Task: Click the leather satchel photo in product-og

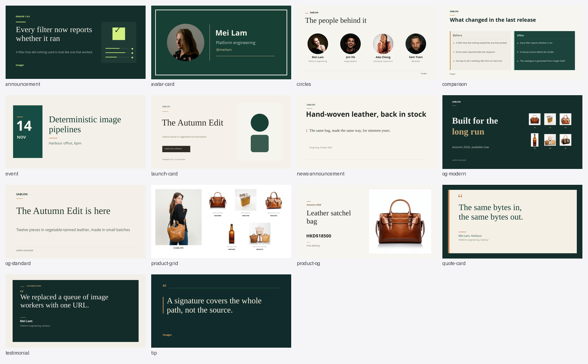Action: pos(400,221)
